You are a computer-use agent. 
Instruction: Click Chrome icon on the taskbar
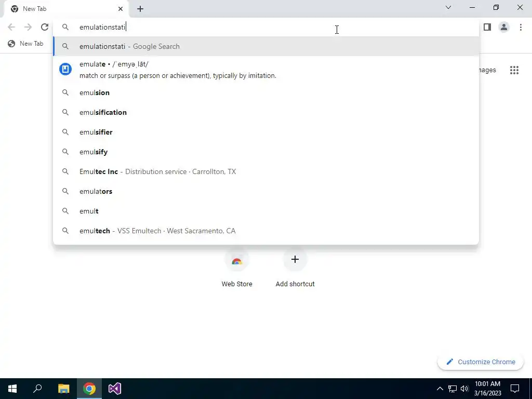pos(89,389)
